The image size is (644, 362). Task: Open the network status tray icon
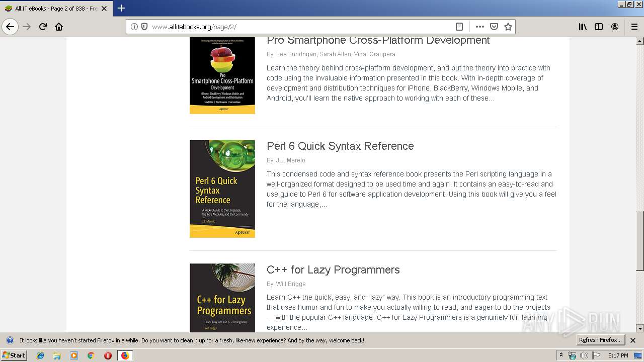coord(572,355)
